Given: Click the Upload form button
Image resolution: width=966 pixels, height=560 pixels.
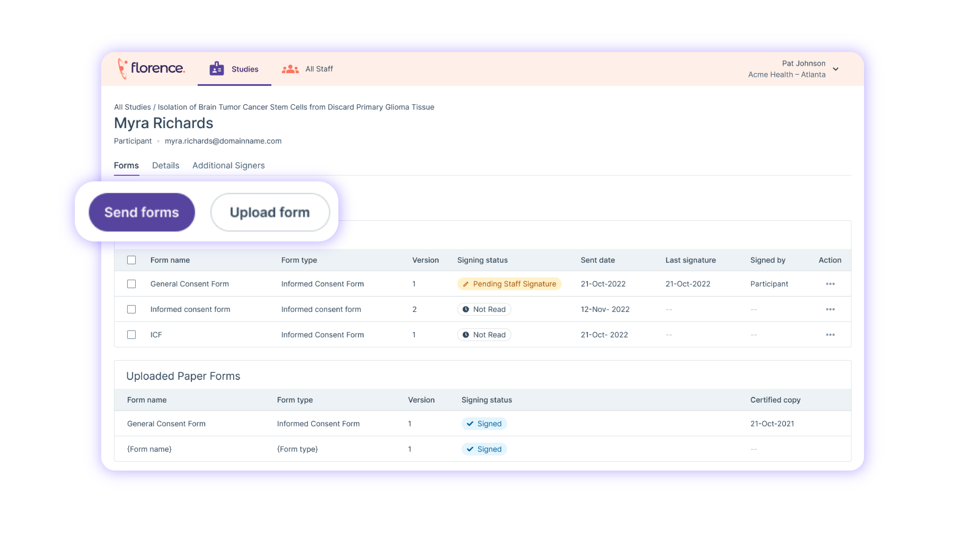Looking at the screenshot, I should click(270, 212).
